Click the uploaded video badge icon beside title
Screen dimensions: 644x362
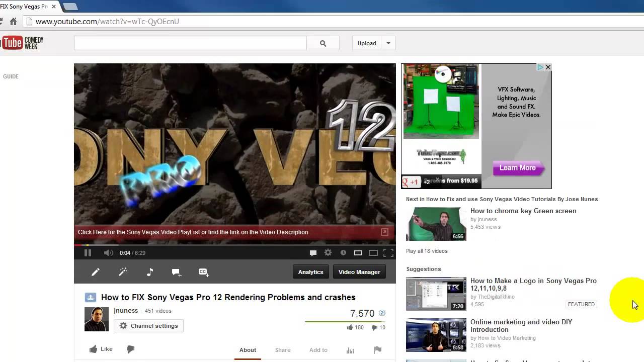point(91,297)
